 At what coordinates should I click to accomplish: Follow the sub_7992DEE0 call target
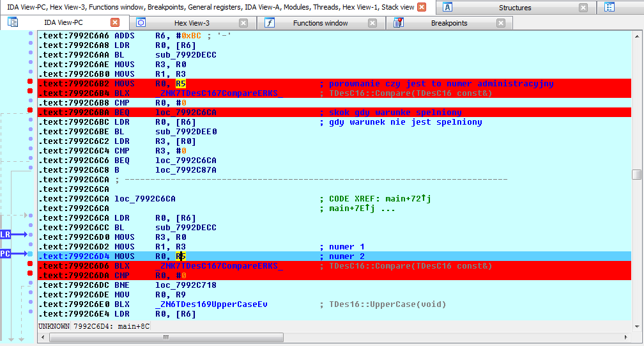click(x=186, y=132)
